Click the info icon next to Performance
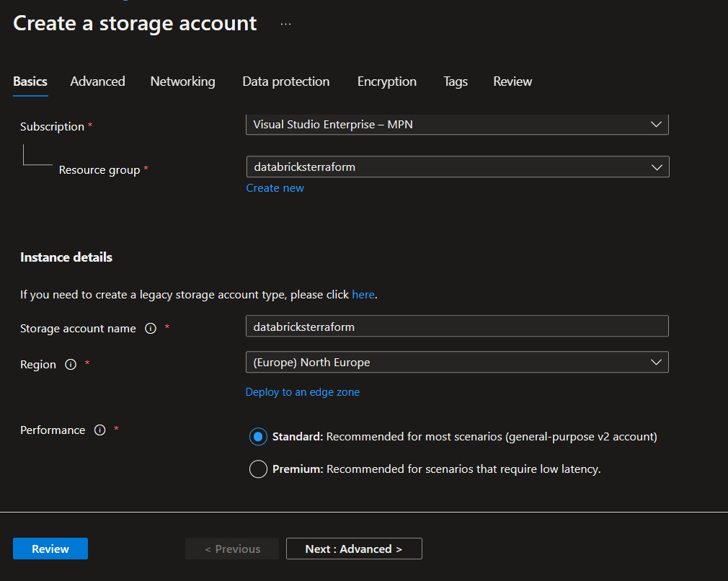This screenshot has width=728, height=581. click(100, 430)
